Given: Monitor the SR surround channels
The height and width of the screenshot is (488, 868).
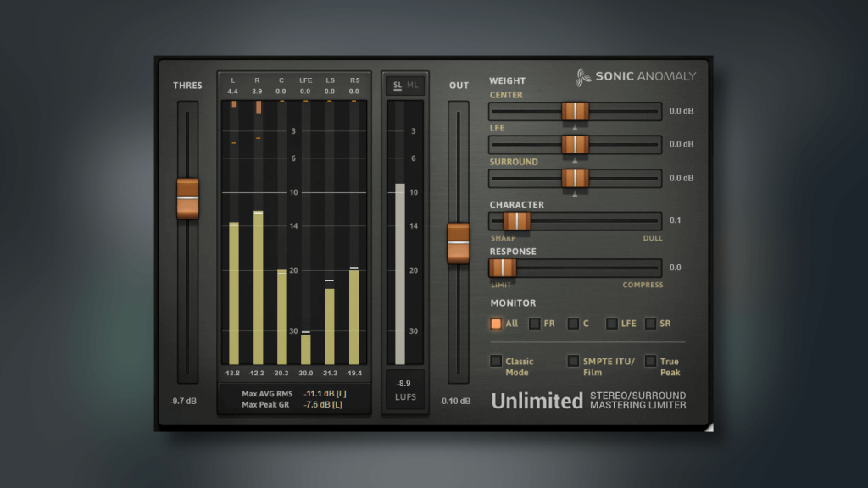Looking at the screenshot, I should point(648,324).
